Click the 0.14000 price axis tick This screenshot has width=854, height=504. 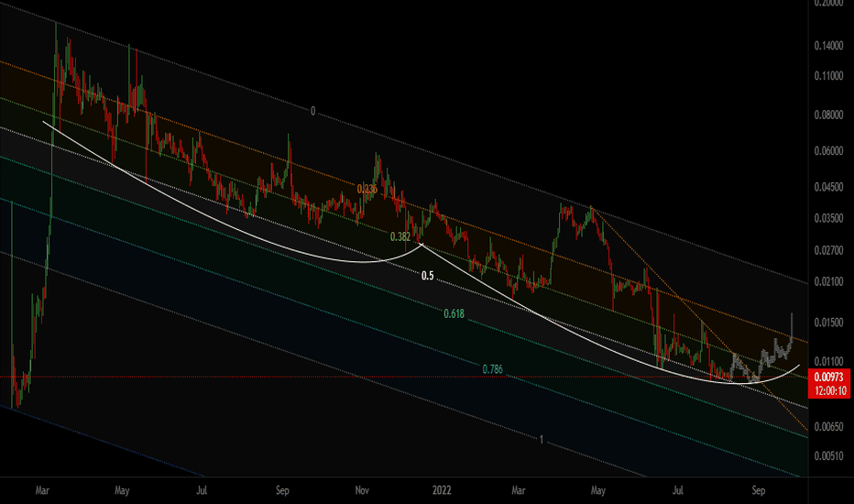coord(829,47)
